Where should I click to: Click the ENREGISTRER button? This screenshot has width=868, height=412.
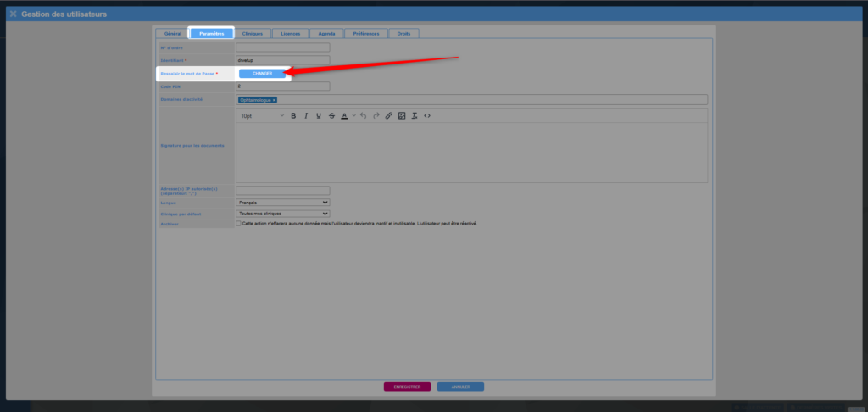[x=407, y=387]
